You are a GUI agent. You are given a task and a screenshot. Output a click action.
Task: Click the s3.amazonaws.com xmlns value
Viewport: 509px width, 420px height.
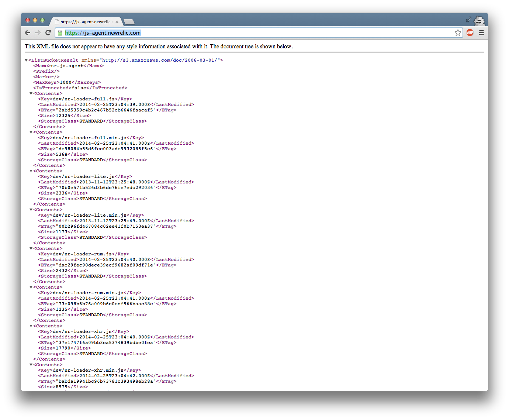[160, 60]
